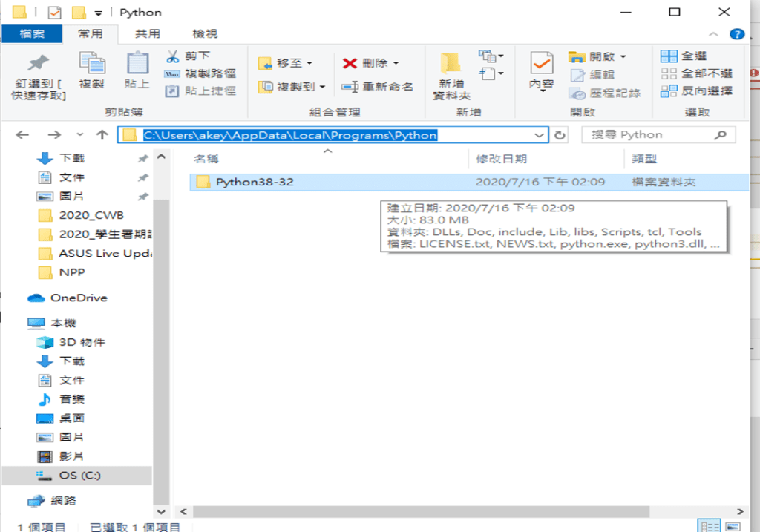
Task: Select OS (C:) drive in sidebar
Action: 79,476
